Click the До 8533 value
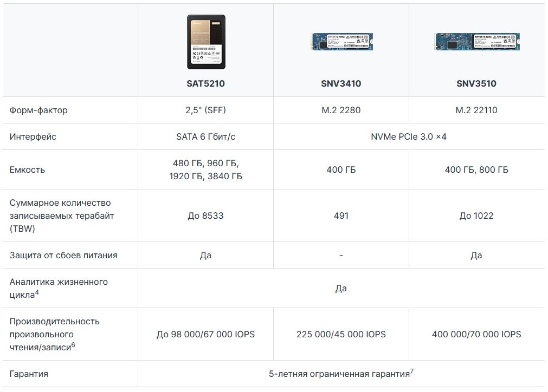548x392 pixels. tap(205, 215)
